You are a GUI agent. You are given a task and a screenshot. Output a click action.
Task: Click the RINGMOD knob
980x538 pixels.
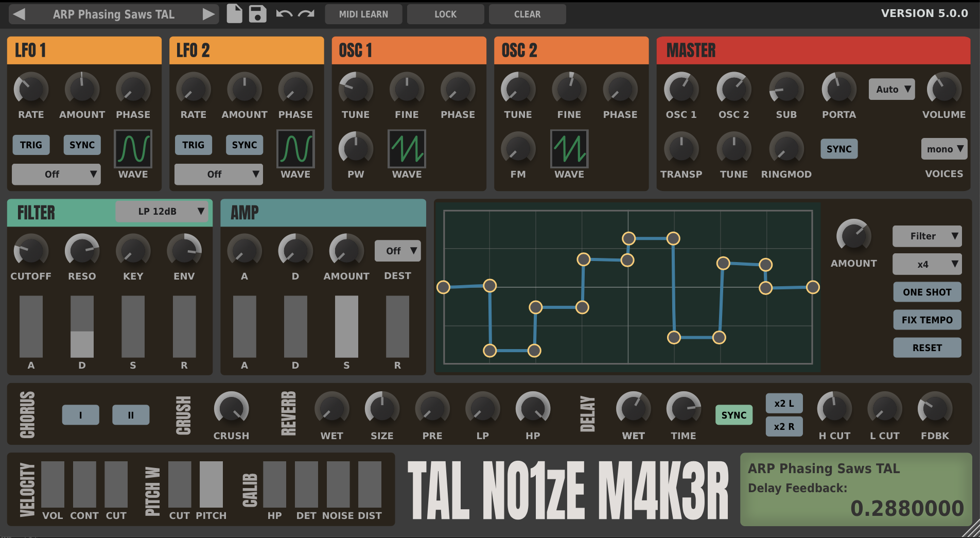(786, 149)
